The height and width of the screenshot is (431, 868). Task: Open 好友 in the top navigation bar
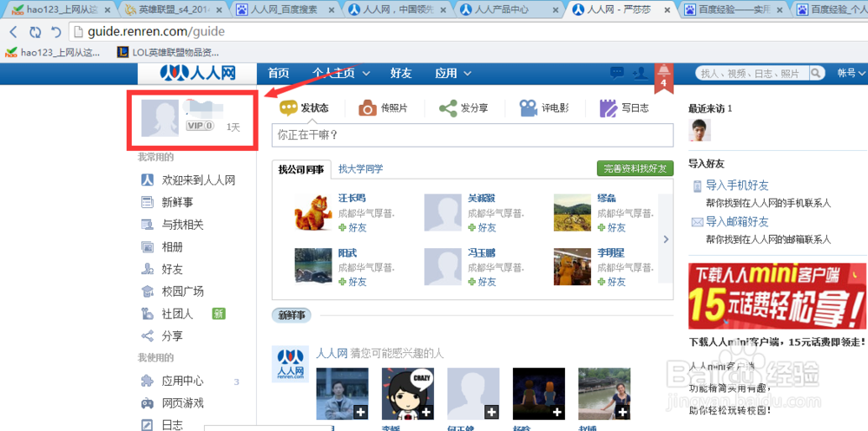tap(401, 73)
